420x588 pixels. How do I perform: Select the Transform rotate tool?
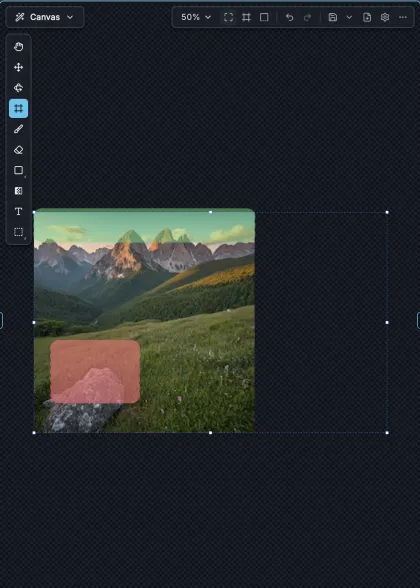coord(18,88)
